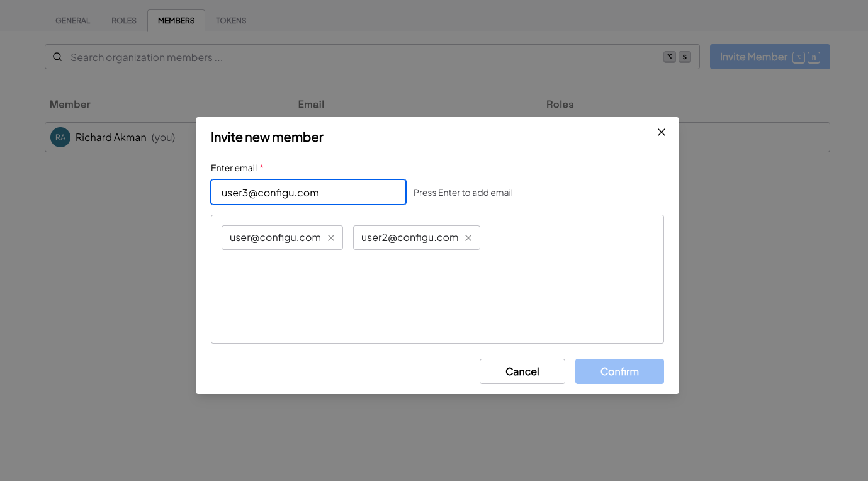Click the Richard Akman member name
868x481 pixels.
pos(111,137)
